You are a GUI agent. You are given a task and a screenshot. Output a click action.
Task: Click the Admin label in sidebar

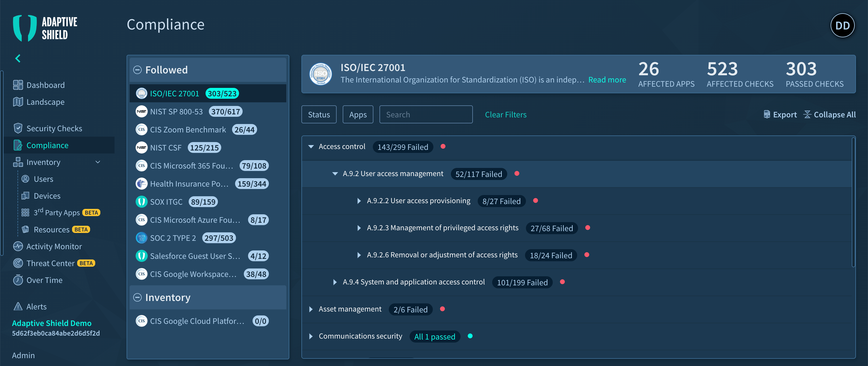tap(23, 355)
